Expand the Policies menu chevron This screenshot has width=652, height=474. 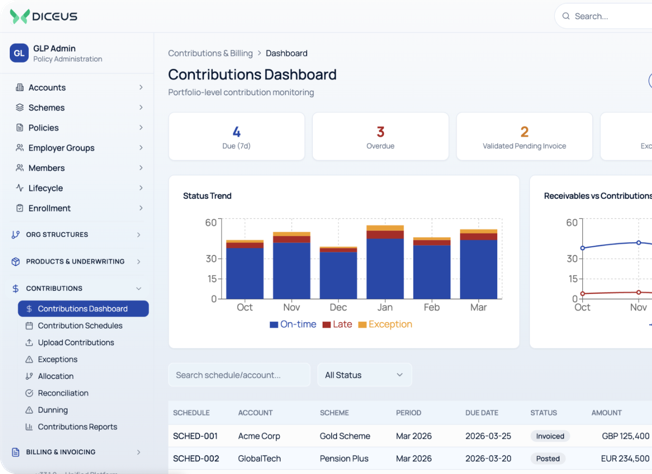point(141,128)
